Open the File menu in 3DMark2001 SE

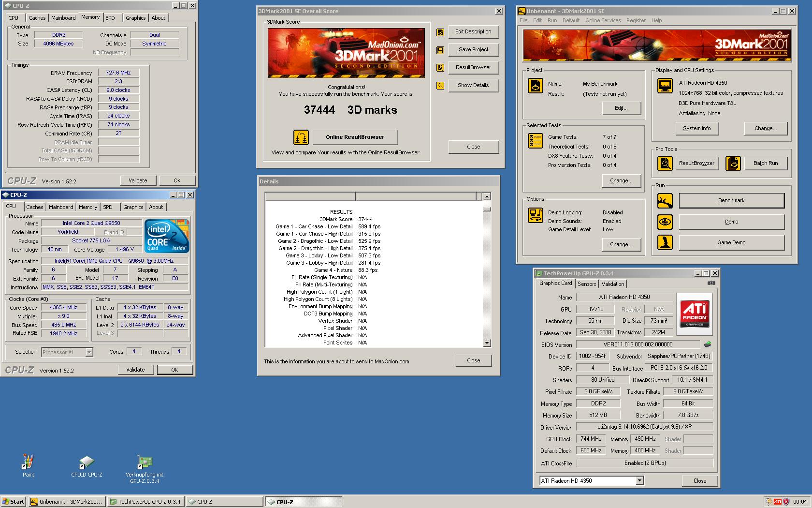523,20
